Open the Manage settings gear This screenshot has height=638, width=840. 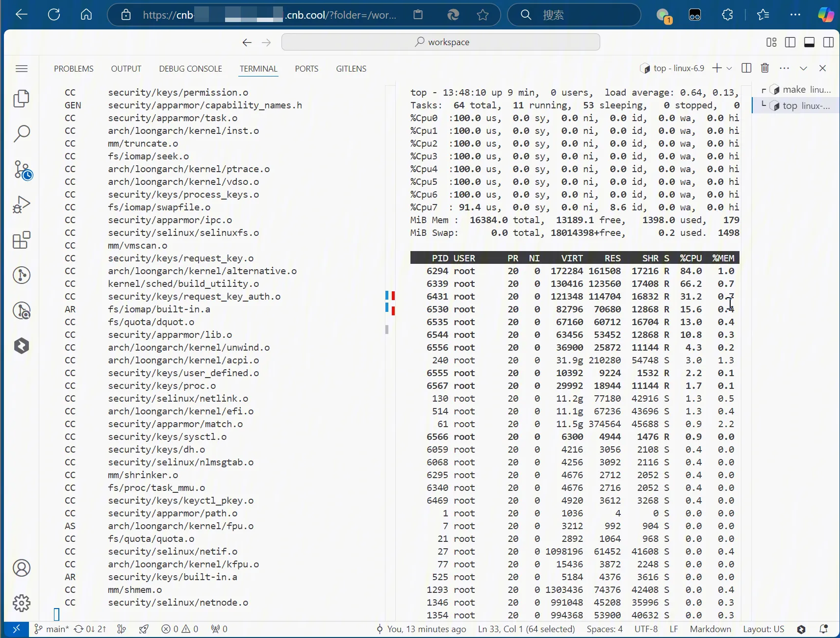21,603
